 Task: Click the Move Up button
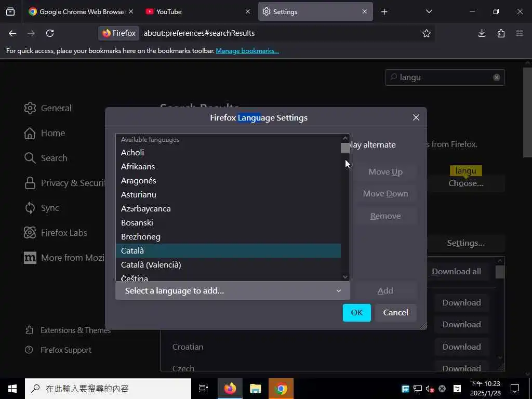[385, 172]
